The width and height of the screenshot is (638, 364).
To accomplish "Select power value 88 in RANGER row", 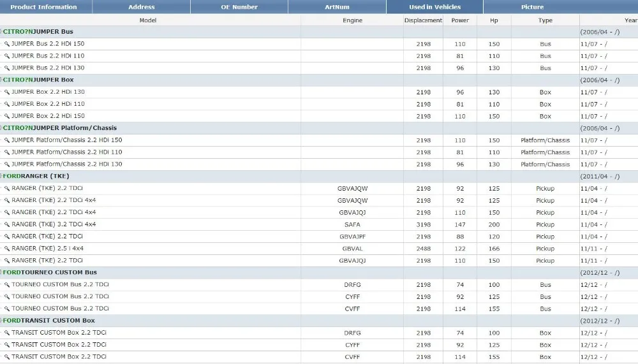I will click(460, 237).
